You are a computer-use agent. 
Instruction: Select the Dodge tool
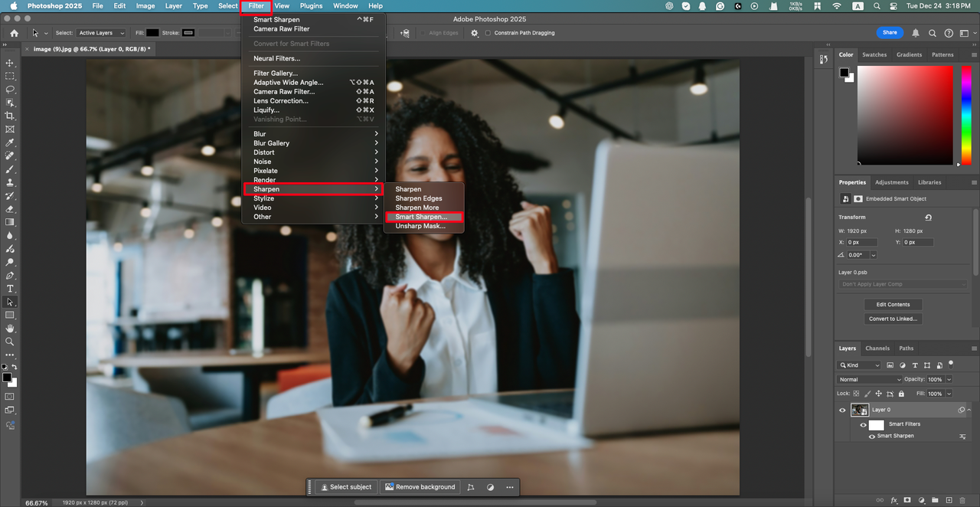click(10, 262)
